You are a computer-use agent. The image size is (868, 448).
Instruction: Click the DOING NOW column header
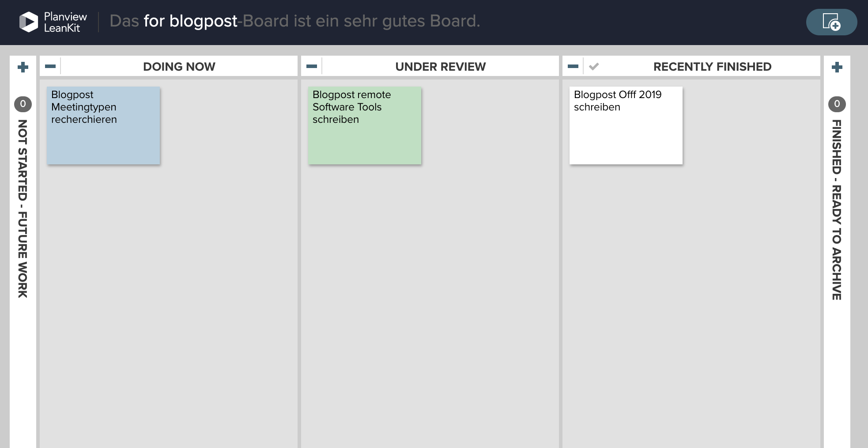coord(179,66)
